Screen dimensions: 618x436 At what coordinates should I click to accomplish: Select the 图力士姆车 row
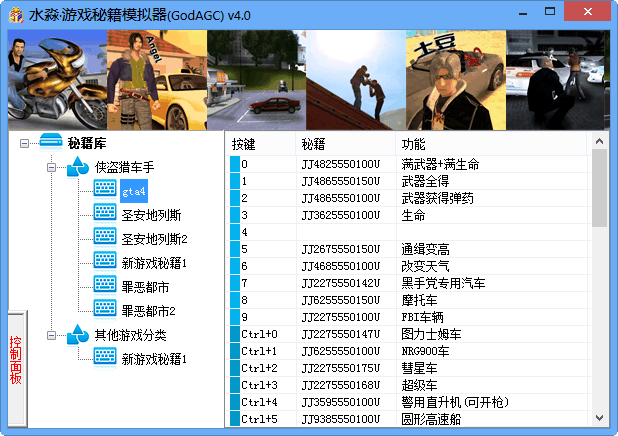pyautogui.click(x=410, y=334)
